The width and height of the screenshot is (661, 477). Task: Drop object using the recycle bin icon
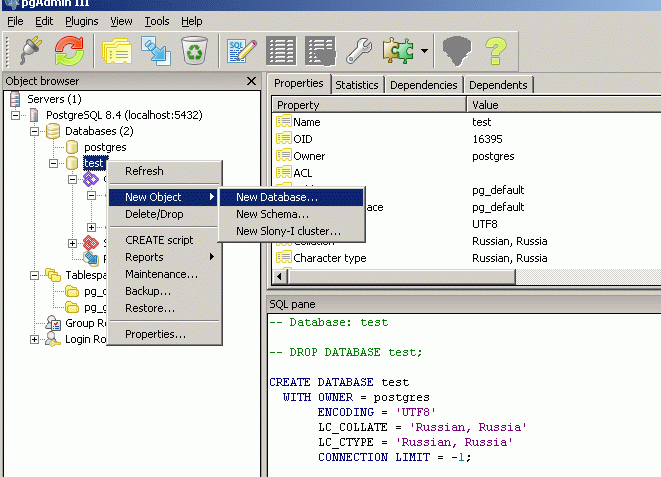click(194, 51)
